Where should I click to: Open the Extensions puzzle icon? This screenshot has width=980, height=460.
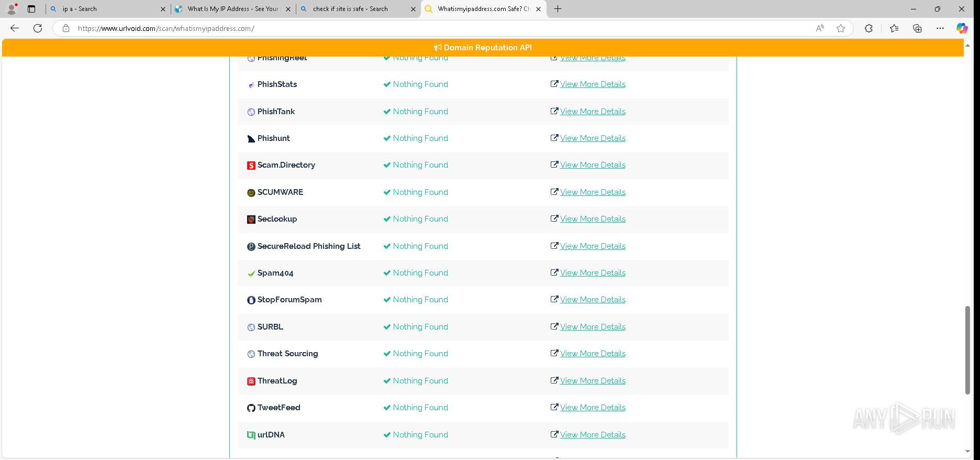click(x=868, y=28)
